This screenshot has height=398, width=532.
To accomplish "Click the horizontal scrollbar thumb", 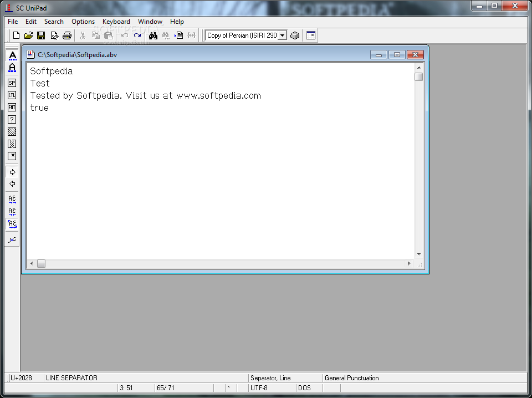I will click(x=41, y=264).
